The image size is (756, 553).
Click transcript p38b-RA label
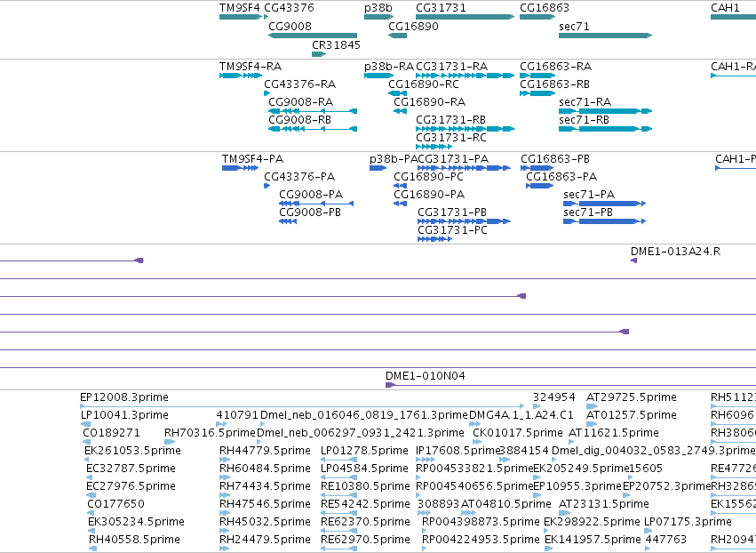388,66
